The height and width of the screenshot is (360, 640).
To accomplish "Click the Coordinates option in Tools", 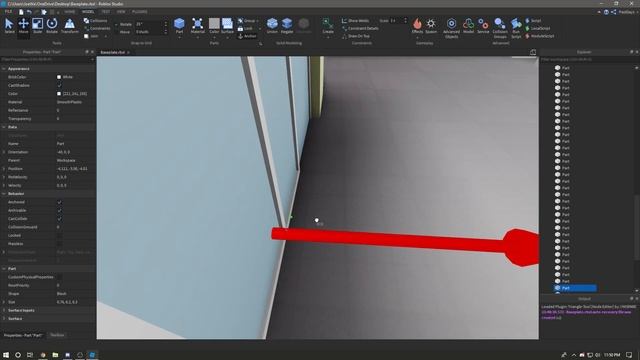I will [97, 28].
